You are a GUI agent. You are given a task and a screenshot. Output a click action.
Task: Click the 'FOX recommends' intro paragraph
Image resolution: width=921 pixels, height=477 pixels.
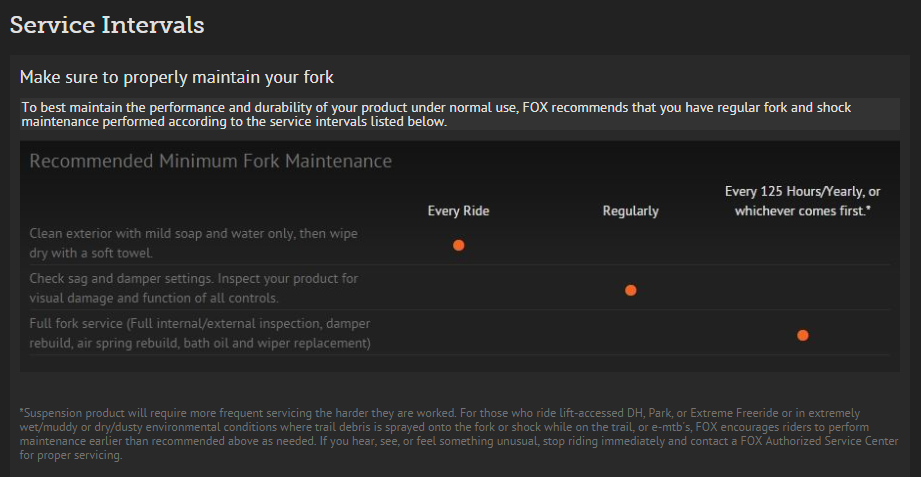tap(436, 114)
